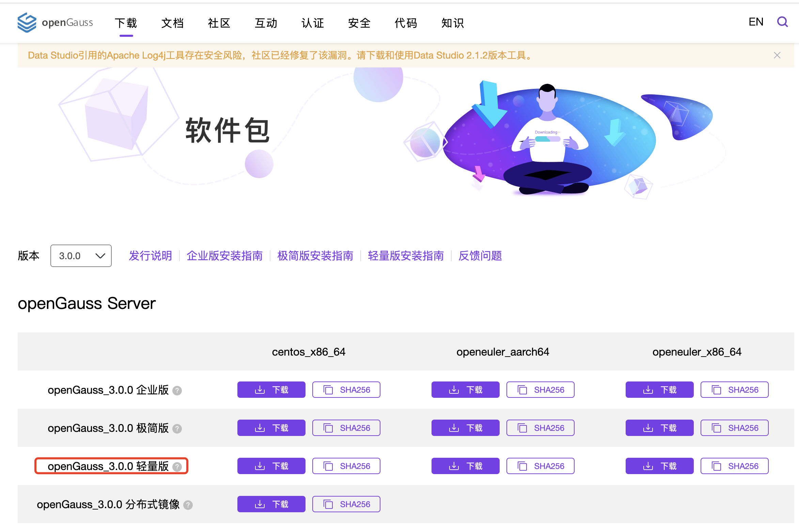Open the 代码 nav menu
Viewport: 799px width, 532px height.
(x=406, y=23)
